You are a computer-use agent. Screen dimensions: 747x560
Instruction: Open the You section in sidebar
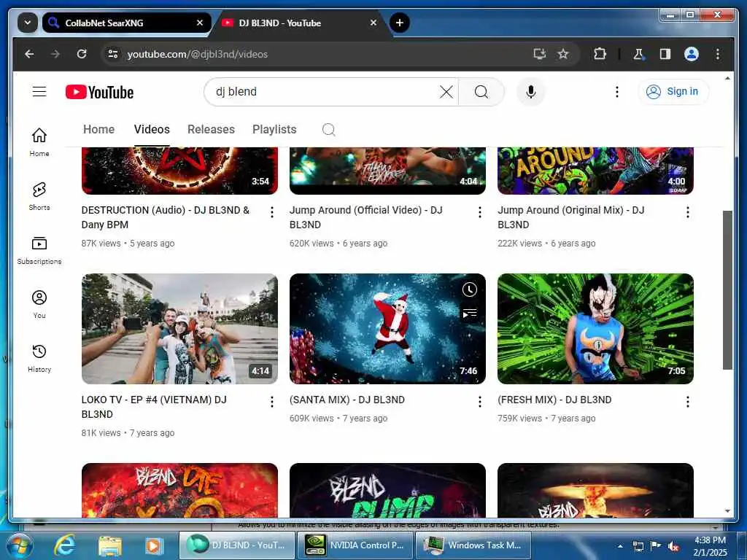tap(39, 304)
